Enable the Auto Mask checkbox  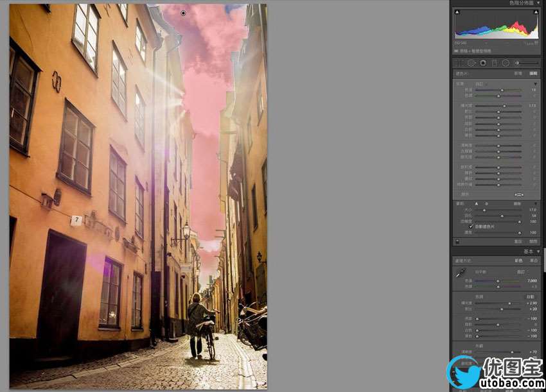[x=470, y=226]
